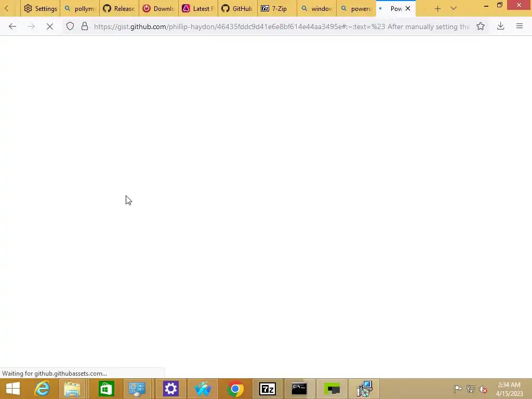Switch to the Latest tab
Viewport: 532px width, 399px height.
(198, 8)
